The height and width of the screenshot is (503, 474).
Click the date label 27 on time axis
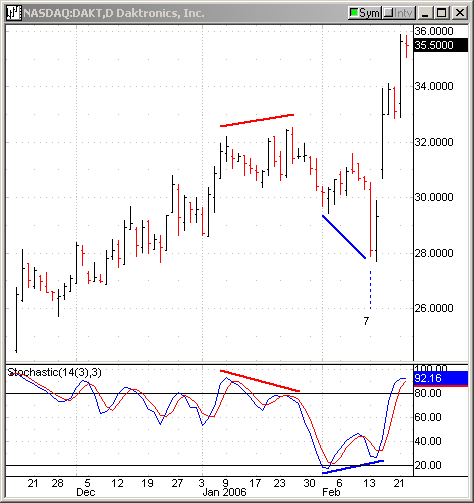pyautogui.click(x=177, y=483)
